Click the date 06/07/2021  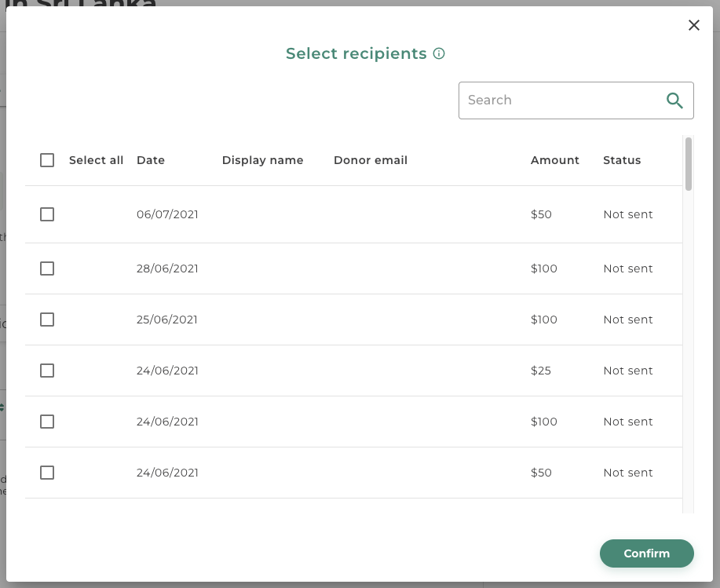coord(167,214)
